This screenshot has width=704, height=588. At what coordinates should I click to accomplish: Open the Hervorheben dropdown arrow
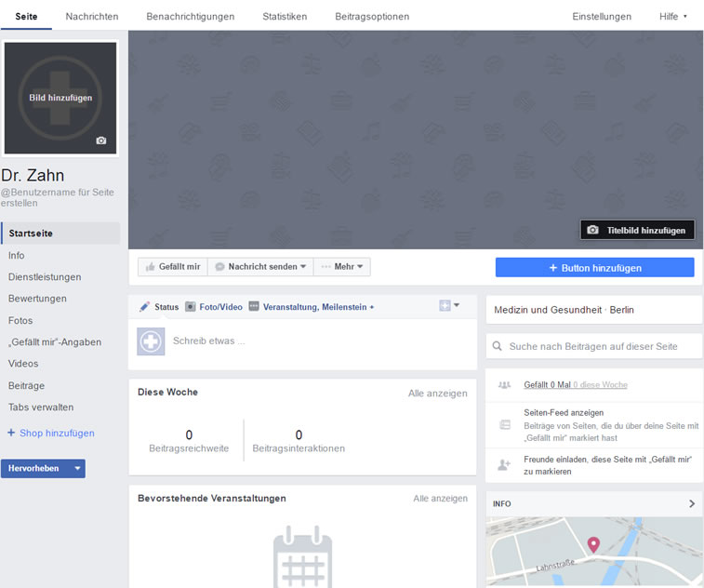click(x=77, y=468)
